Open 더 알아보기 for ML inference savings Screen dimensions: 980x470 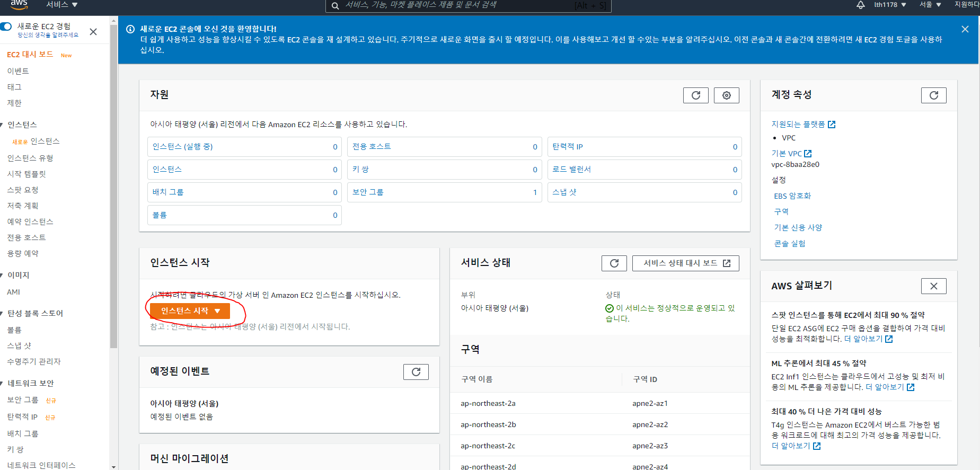tap(890, 387)
